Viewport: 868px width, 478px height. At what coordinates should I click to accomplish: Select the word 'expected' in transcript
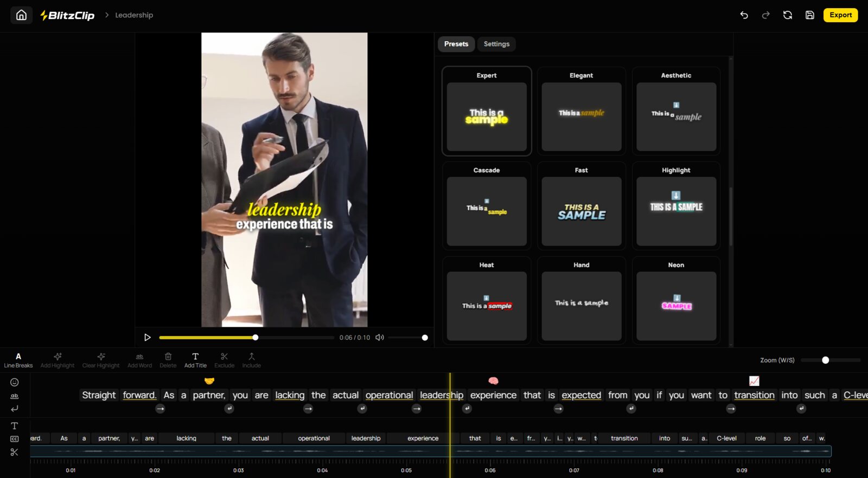581,395
